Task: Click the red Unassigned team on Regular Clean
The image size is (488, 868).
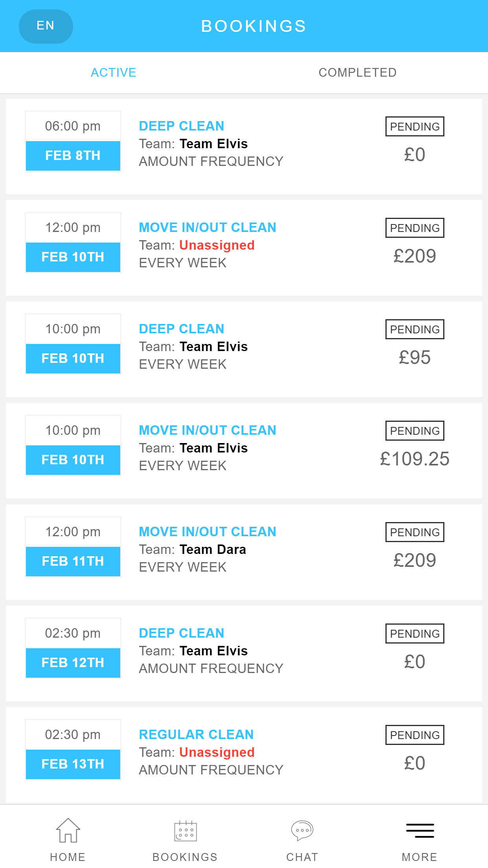Action: click(217, 752)
